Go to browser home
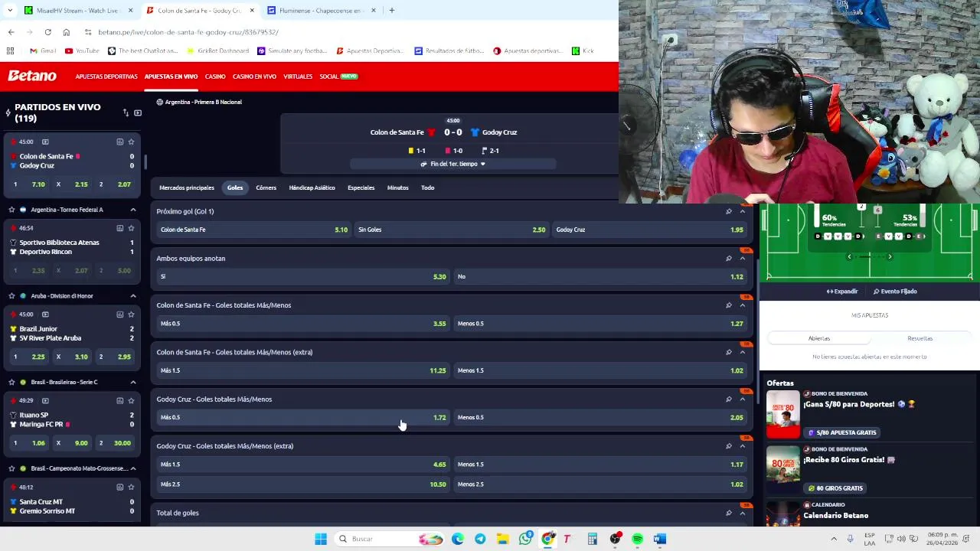 click(x=67, y=32)
